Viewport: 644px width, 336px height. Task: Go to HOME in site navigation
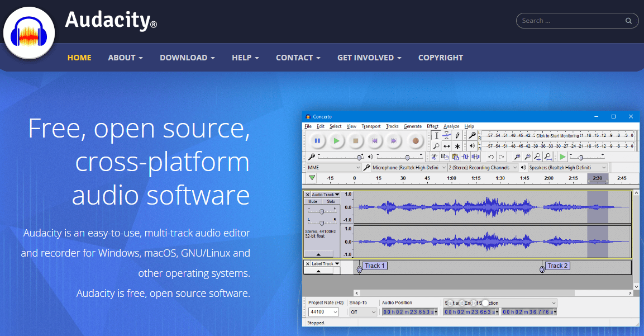point(79,58)
